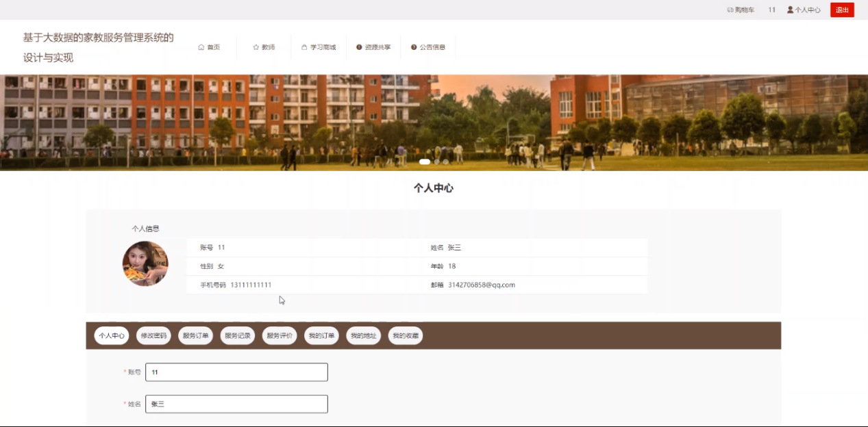The image size is (868, 427).
Task: Click the round icon beside 公告信息
Action: tap(414, 47)
